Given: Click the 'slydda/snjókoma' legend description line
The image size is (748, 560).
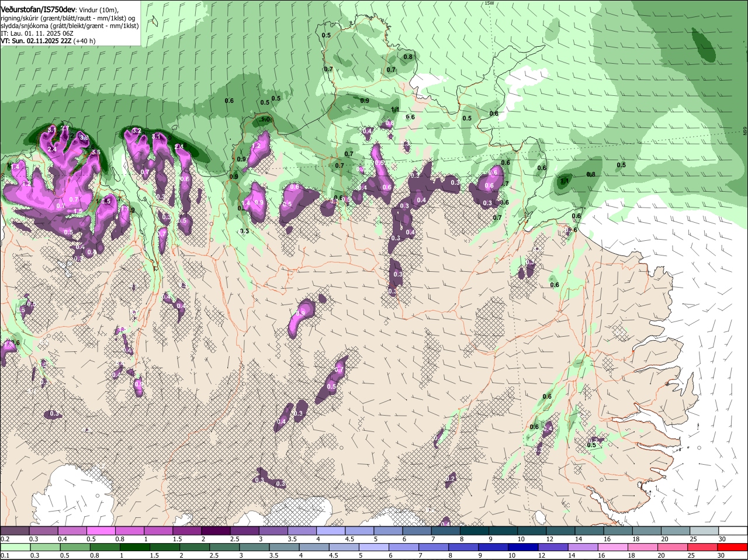Looking at the screenshot, I should coord(70,26).
